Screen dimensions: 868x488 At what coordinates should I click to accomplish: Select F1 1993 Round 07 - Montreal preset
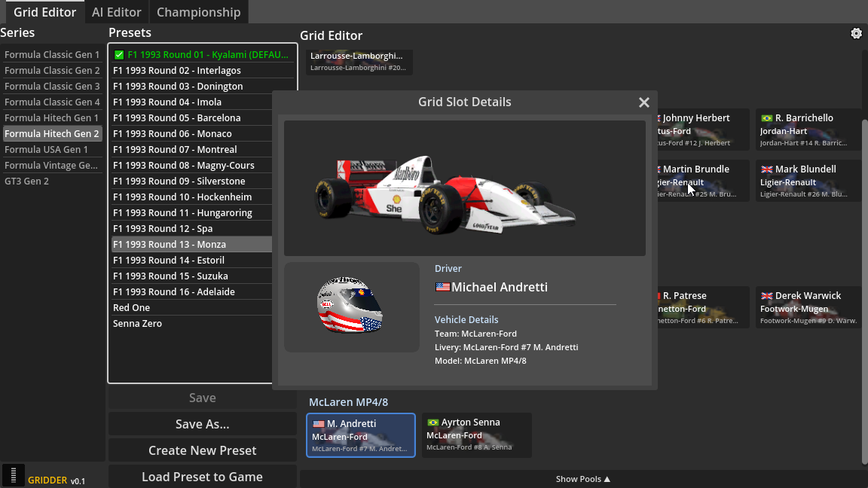[x=191, y=150]
